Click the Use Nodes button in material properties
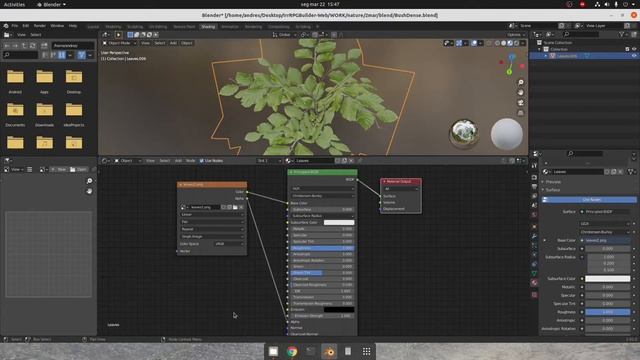This screenshot has width=640, height=360. [589, 200]
